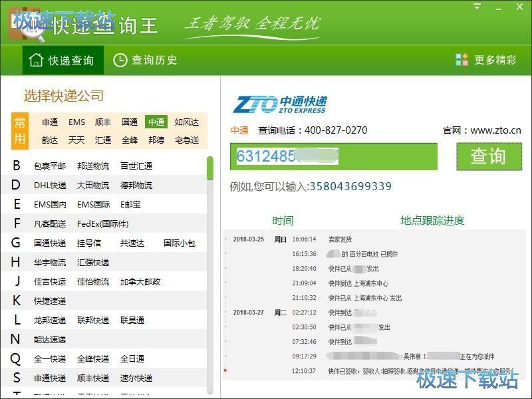Click the ZTO 中通快递 logo
Image resolution: width=532 pixels, height=399 pixels.
(x=280, y=104)
